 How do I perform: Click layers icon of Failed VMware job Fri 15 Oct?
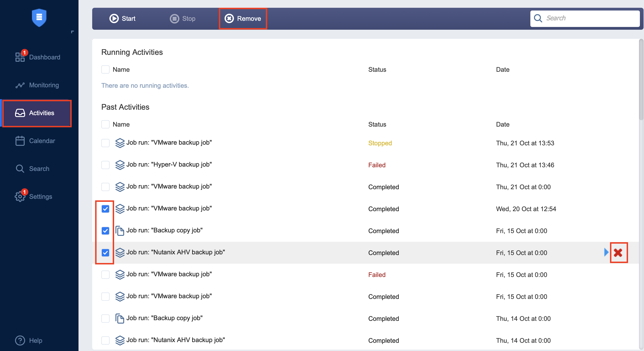pyautogui.click(x=120, y=275)
